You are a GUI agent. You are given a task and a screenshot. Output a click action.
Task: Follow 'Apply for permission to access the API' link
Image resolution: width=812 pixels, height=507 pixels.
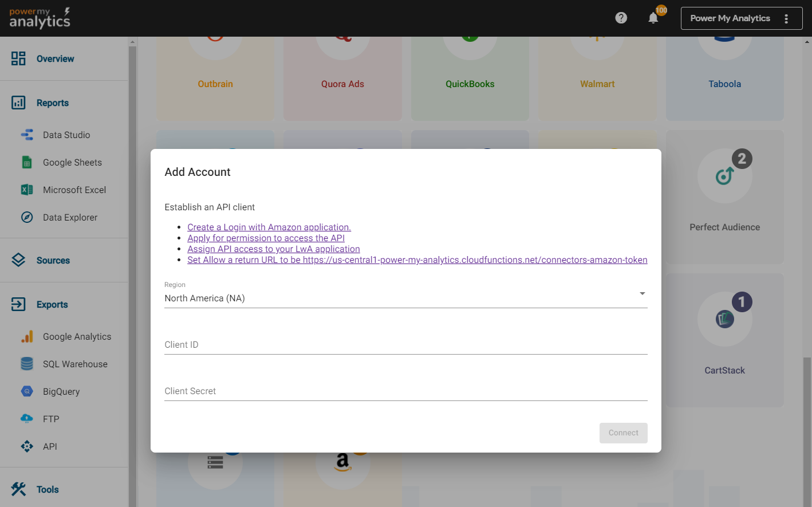tap(266, 238)
